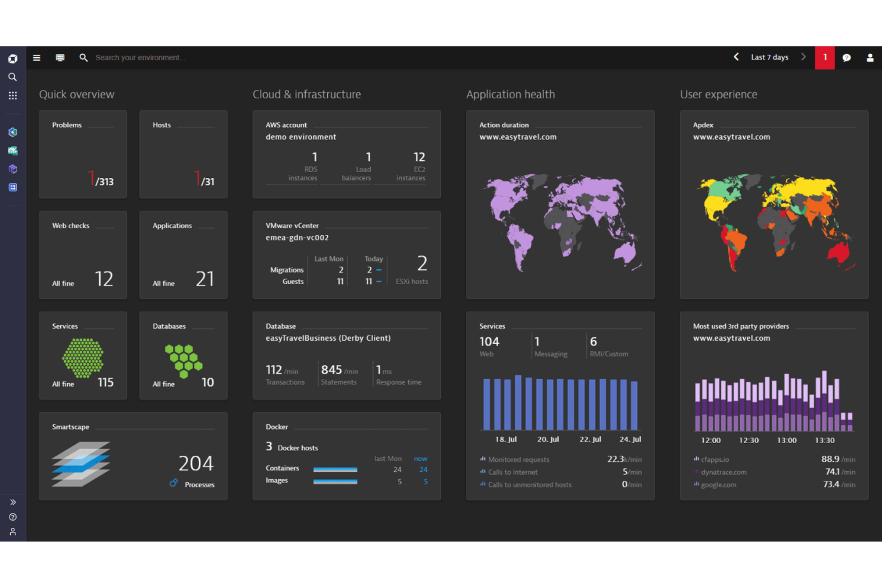Open the hamburger navigation menu
The width and height of the screenshot is (882, 588).
[36, 57]
